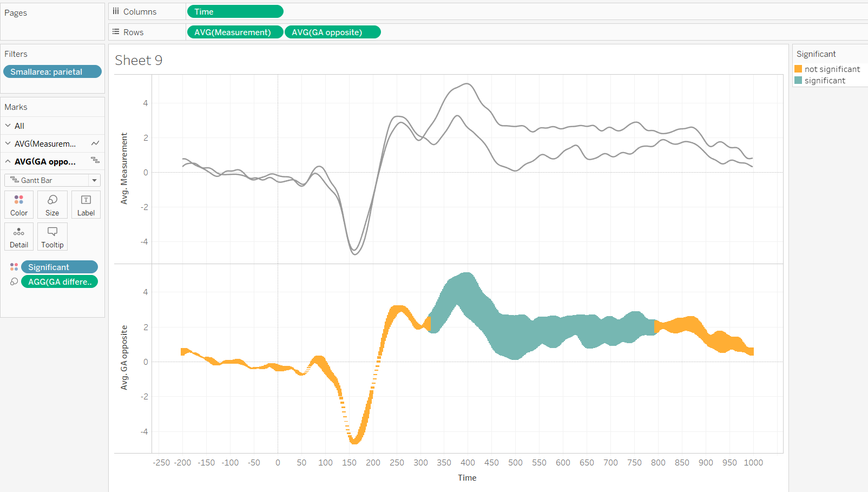Collapse the AVG(GA oppo... marks section
This screenshot has height=492, width=868.
[8, 161]
